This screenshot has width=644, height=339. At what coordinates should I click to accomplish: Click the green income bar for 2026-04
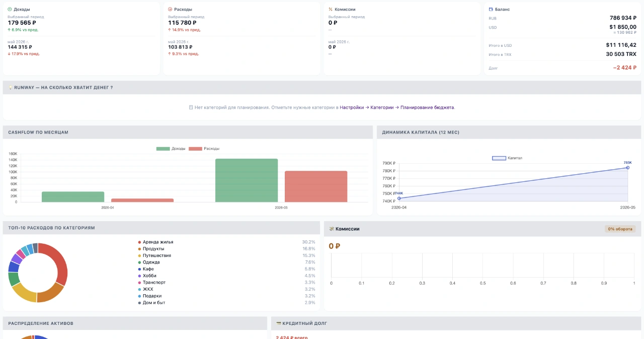[x=73, y=197]
